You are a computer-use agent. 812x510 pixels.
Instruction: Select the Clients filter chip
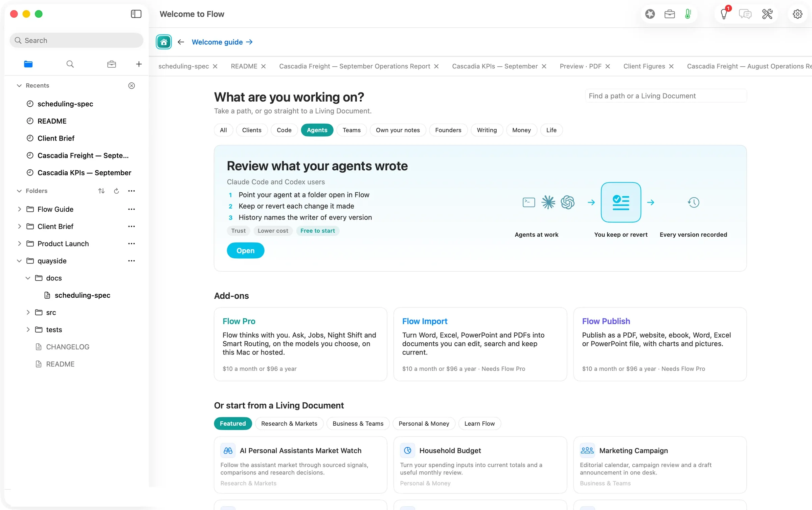click(252, 130)
